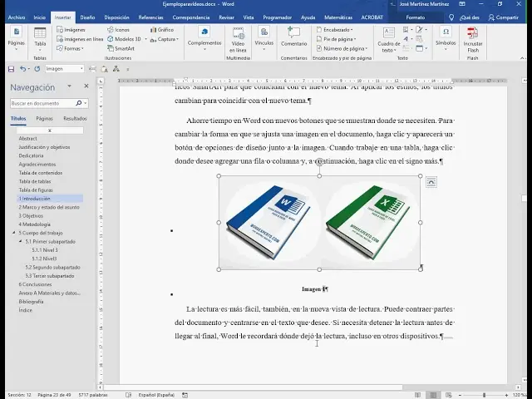Switch to Web Layout view in status bar
The width and height of the screenshot is (532, 399).
(x=449, y=395)
